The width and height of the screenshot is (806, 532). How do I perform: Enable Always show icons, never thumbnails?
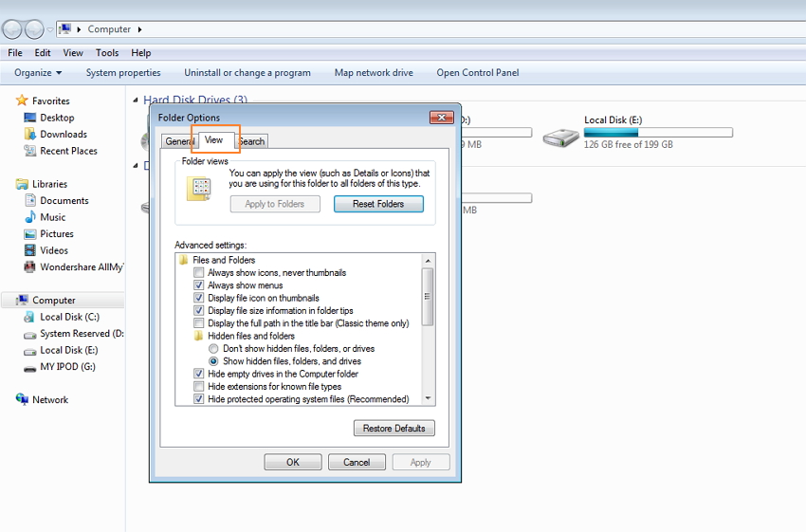pos(199,273)
